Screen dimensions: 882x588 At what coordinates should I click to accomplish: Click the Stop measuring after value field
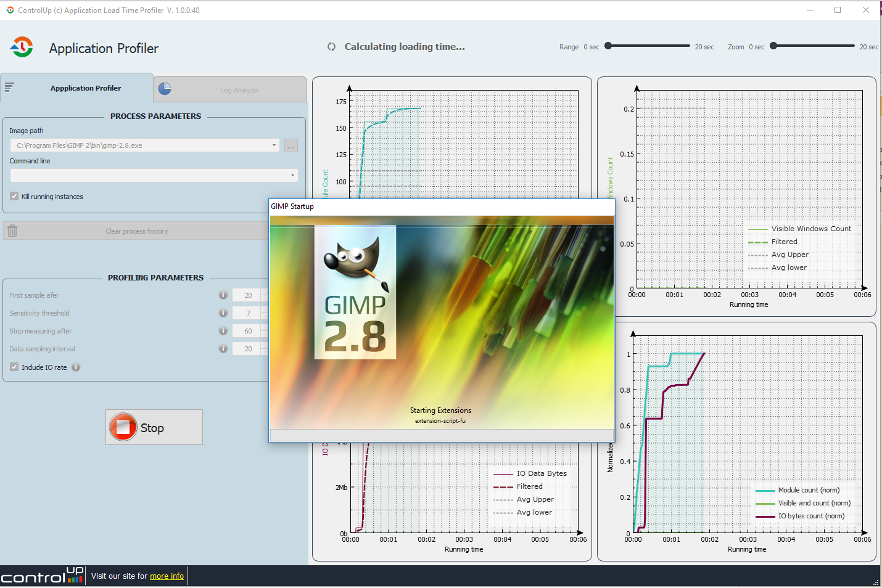(248, 331)
